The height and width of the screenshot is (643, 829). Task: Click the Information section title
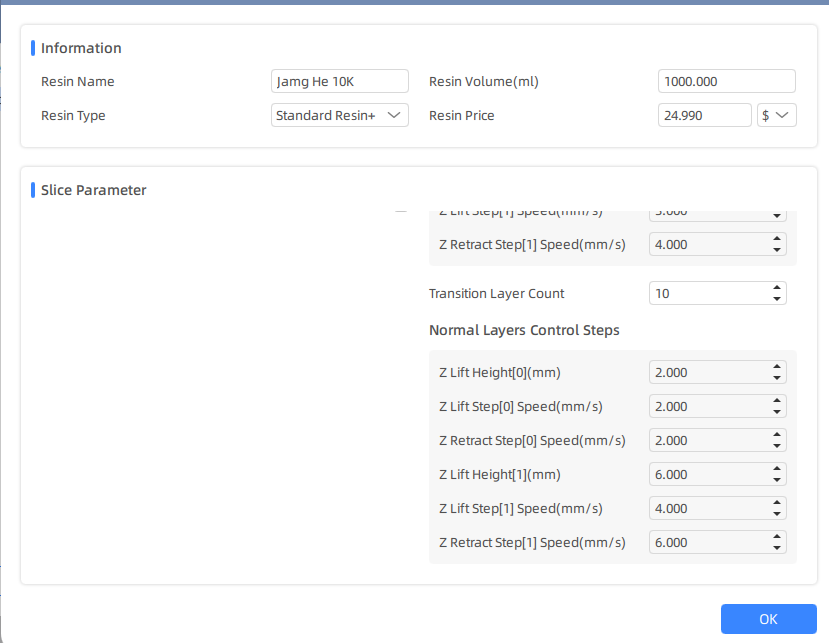tap(81, 48)
